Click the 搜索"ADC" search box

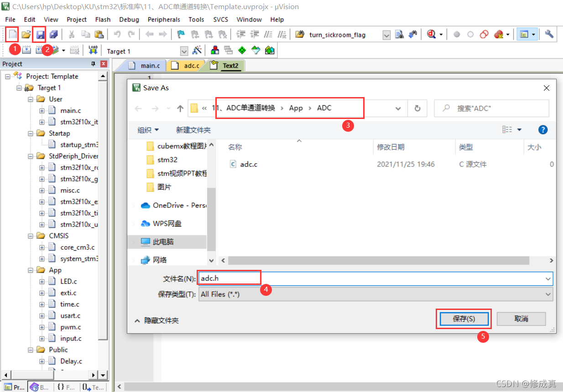(491, 108)
